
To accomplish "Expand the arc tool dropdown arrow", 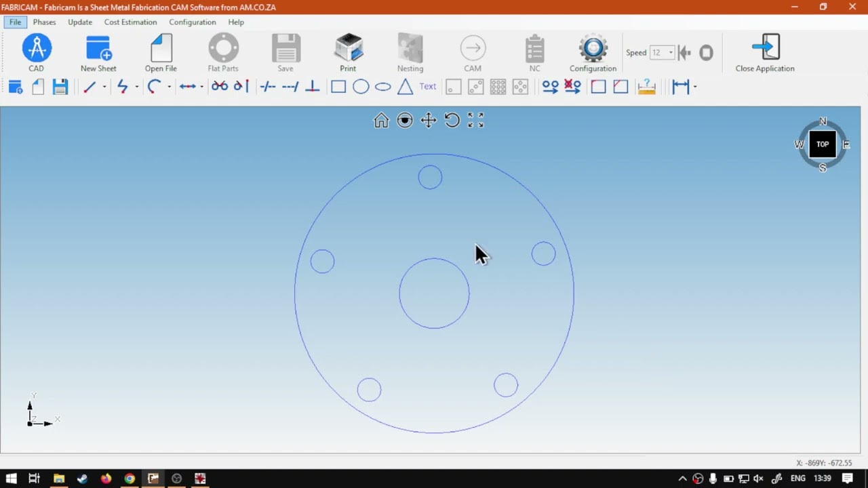I will pyautogui.click(x=169, y=87).
